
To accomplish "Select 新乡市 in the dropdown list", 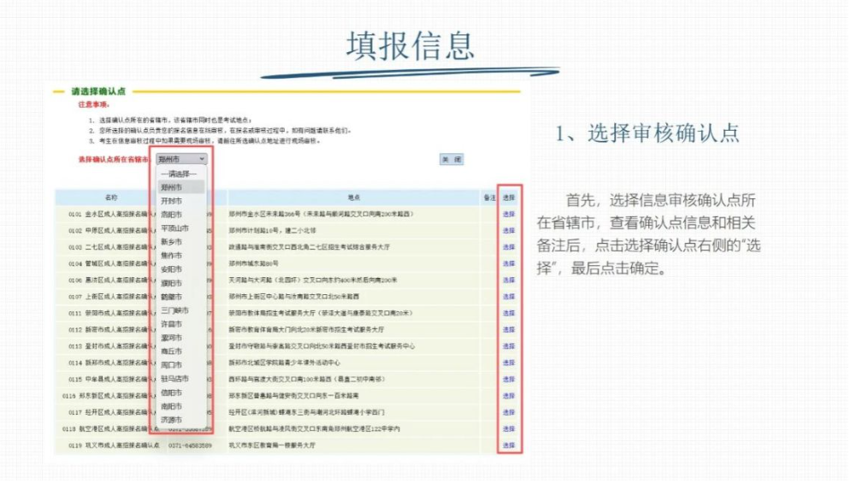I will pyautogui.click(x=171, y=242).
